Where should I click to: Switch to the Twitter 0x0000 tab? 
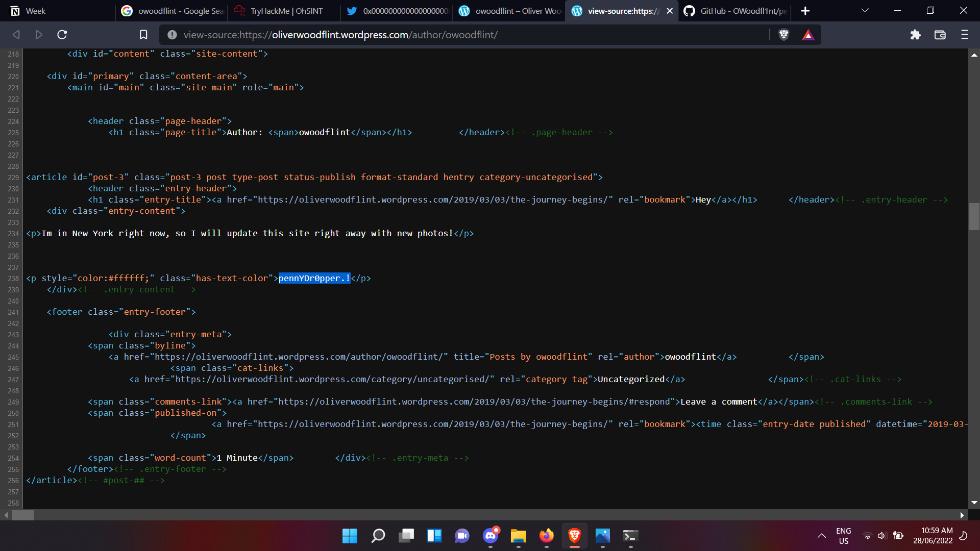[x=397, y=11]
